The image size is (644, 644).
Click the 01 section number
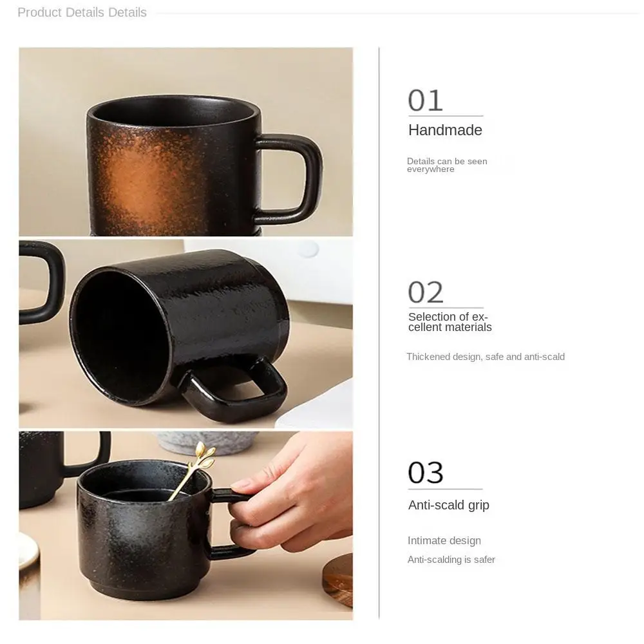[x=426, y=100]
